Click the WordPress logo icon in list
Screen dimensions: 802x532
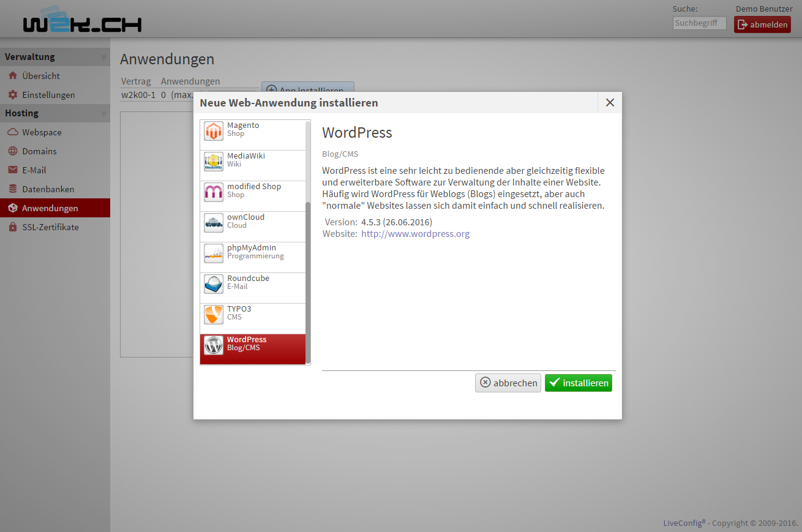(x=214, y=345)
